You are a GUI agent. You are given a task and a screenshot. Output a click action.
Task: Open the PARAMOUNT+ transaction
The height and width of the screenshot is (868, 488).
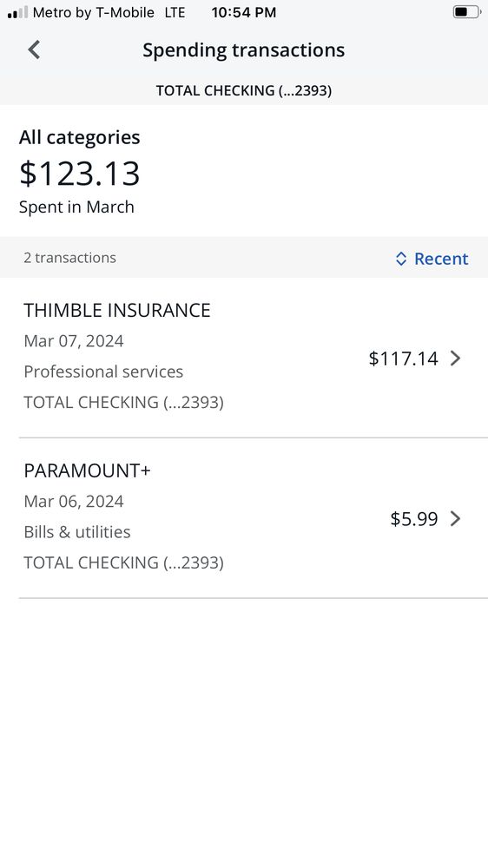pyautogui.click(x=244, y=517)
